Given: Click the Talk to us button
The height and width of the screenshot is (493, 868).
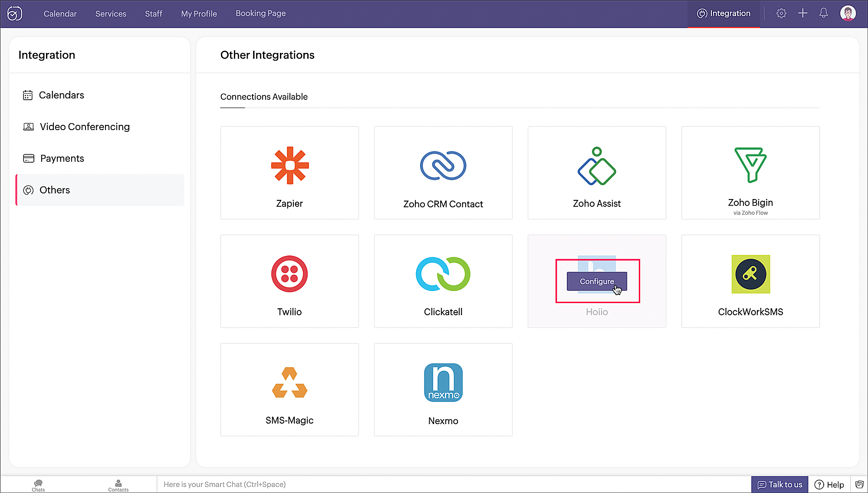Looking at the screenshot, I should pyautogui.click(x=779, y=484).
